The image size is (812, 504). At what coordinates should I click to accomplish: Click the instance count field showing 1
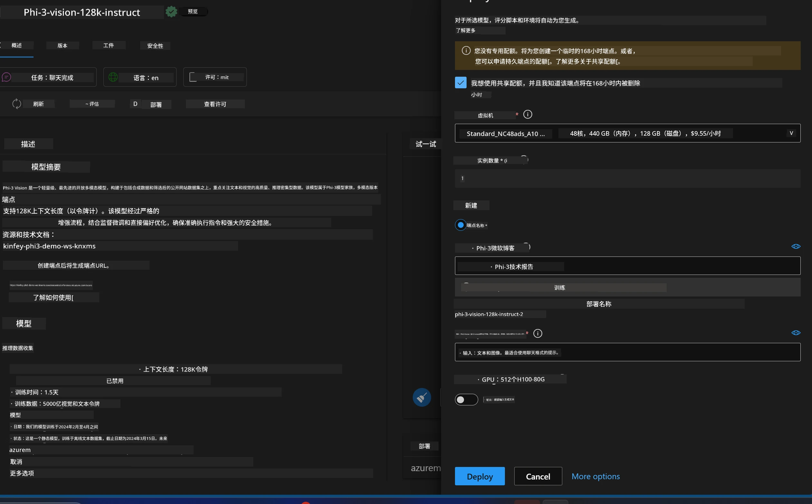click(627, 178)
